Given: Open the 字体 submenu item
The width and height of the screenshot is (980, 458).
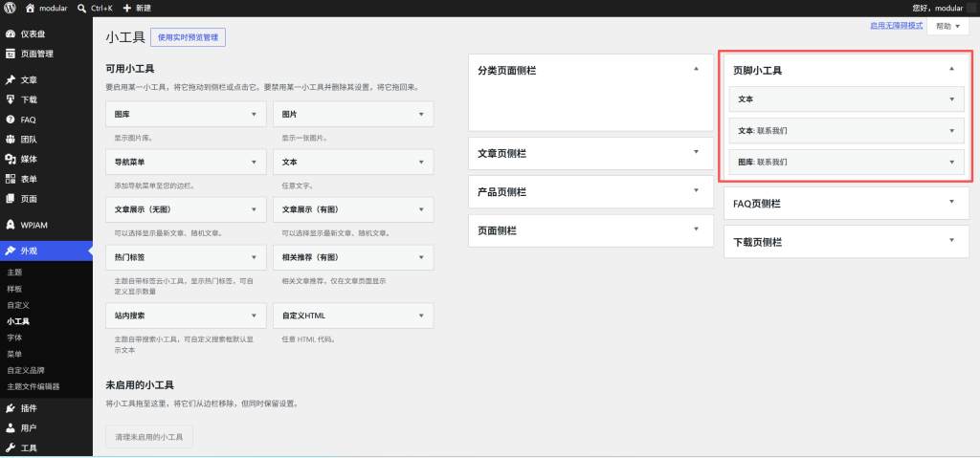Looking at the screenshot, I should [15, 338].
